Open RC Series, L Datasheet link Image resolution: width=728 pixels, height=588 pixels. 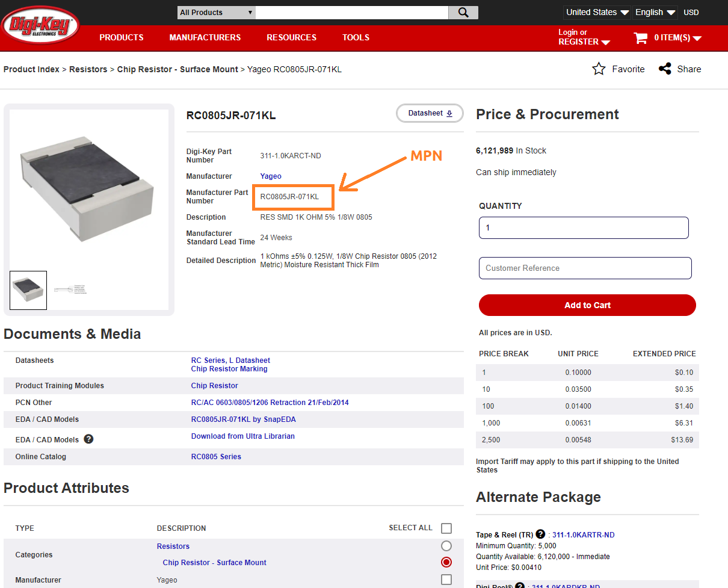pyautogui.click(x=230, y=361)
